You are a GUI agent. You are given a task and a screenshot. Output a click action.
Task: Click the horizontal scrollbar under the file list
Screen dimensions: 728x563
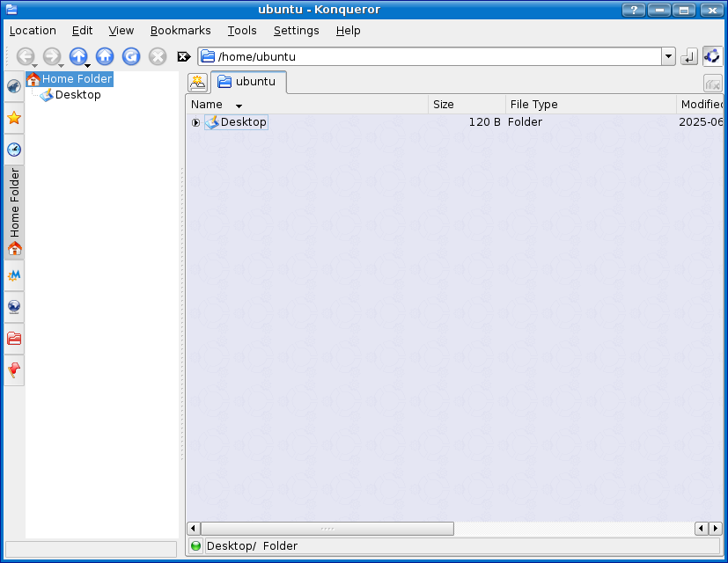(327, 529)
